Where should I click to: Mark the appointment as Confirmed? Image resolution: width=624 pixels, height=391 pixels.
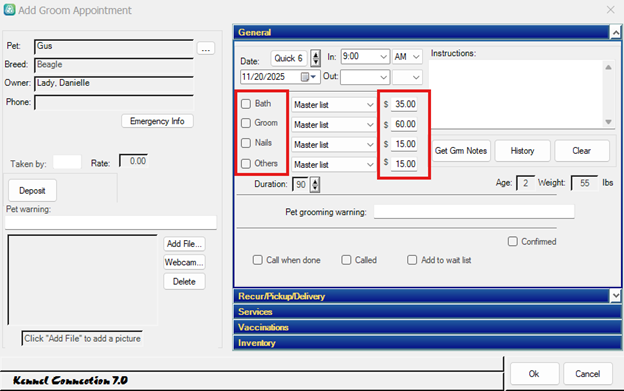(x=513, y=241)
